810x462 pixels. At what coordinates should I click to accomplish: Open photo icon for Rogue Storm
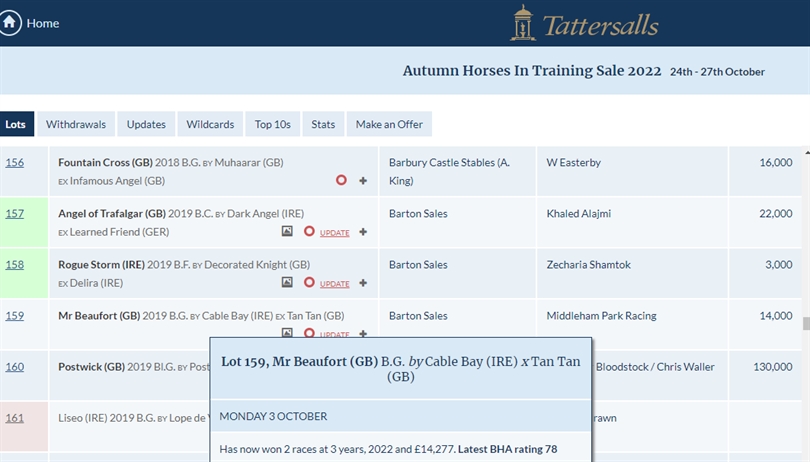(x=287, y=282)
